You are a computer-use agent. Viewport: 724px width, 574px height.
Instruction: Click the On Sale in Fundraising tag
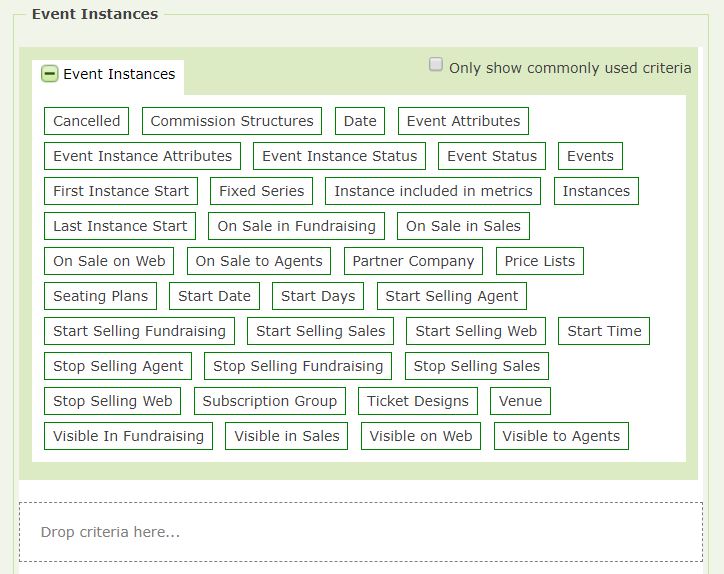click(296, 226)
